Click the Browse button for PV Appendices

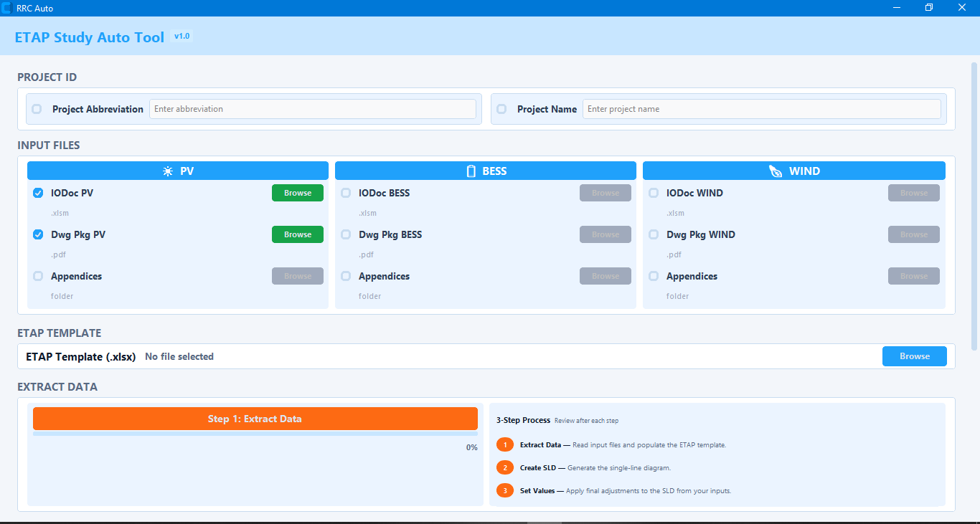click(x=298, y=276)
